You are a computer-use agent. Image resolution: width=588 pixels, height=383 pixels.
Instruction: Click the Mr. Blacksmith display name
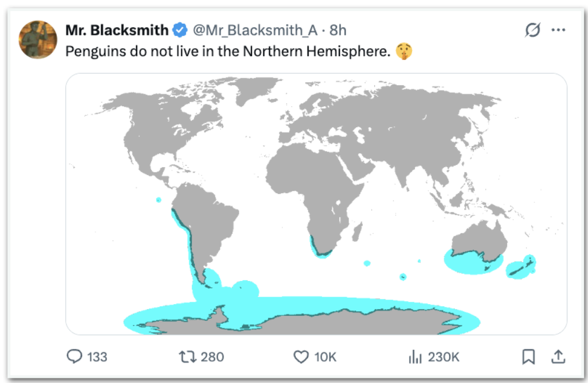pos(116,30)
